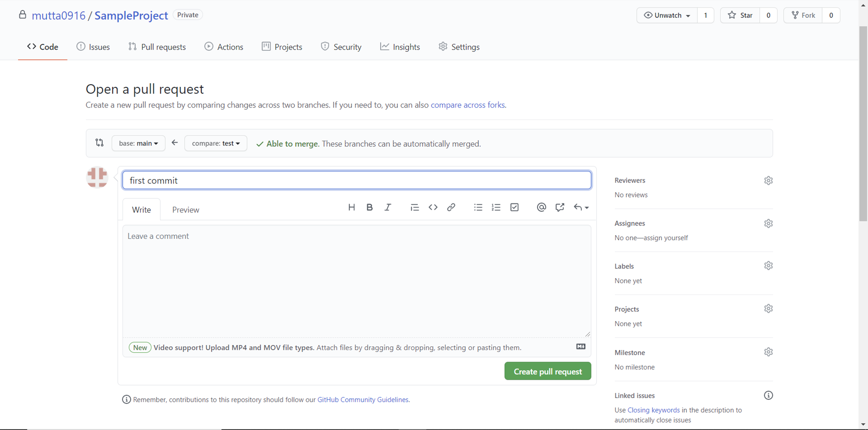Image resolution: width=868 pixels, height=430 pixels.
Task: Star the SampleProject repository
Action: pos(740,15)
